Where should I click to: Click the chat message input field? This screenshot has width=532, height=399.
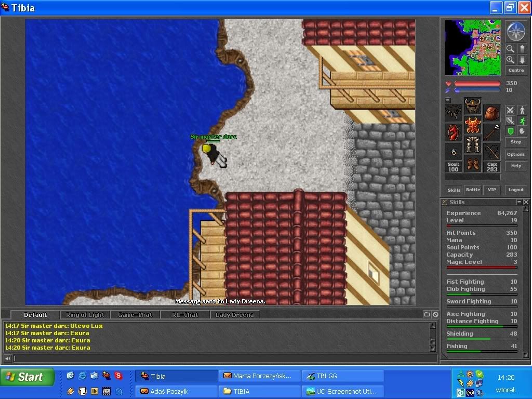click(x=224, y=358)
